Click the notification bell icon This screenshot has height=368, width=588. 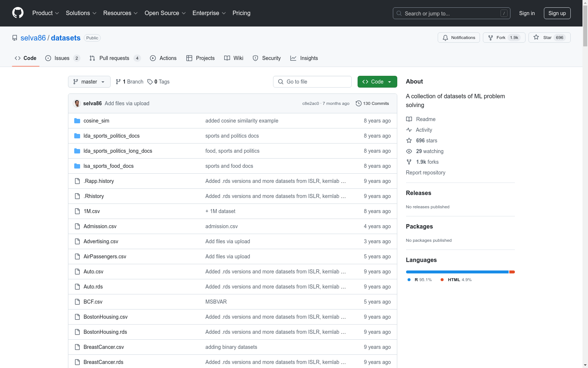tap(445, 38)
